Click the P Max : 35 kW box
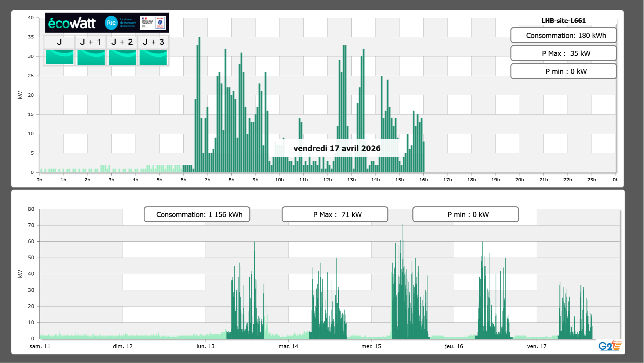This screenshot has height=363, width=644. (x=563, y=53)
